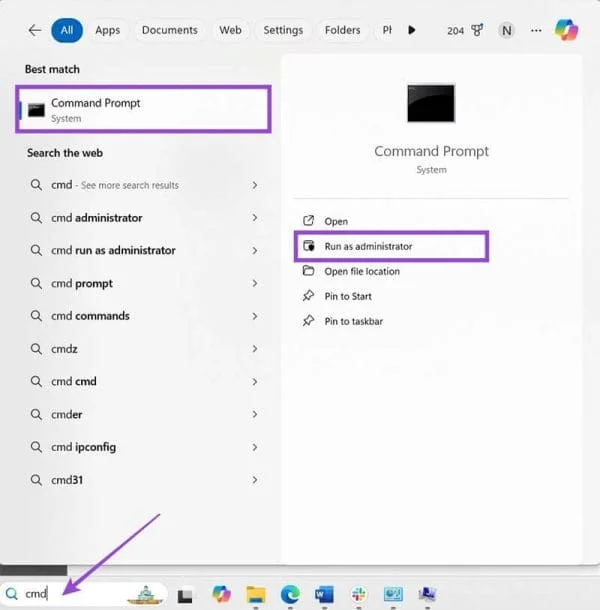Open Copilot from the taskbar
The height and width of the screenshot is (610, 600).
click(221, 594)
